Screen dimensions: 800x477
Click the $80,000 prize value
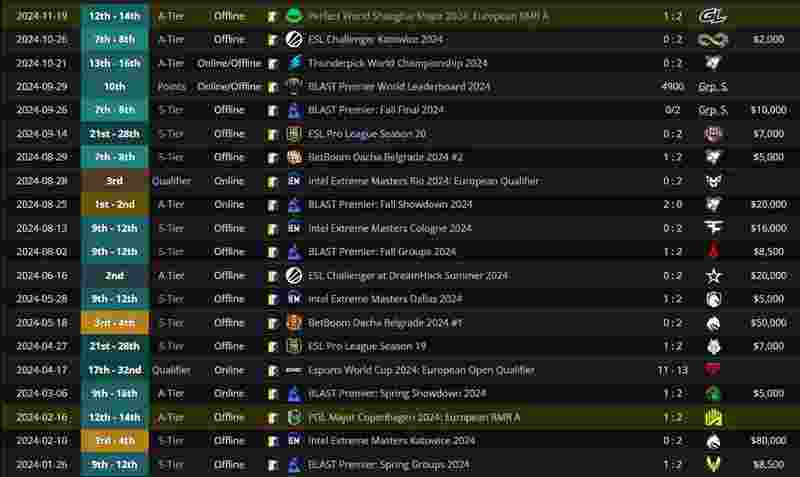click(x=768, y=441)
